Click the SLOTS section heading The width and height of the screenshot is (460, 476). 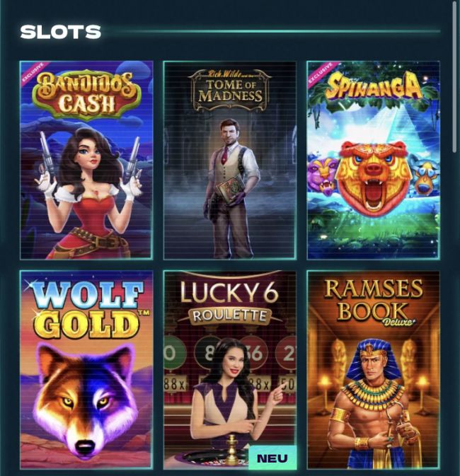(60, 32)
